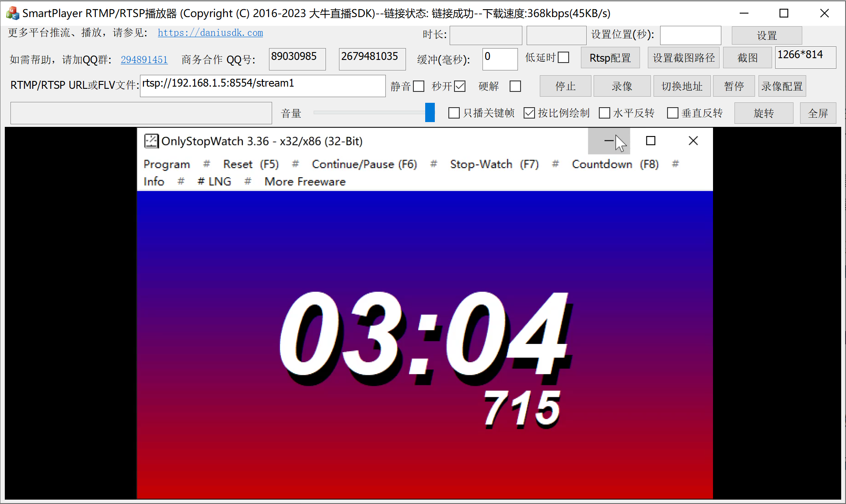Click the QQ group 294891451 link
This screenshot has width=846, height=504.
click(144, 59)
